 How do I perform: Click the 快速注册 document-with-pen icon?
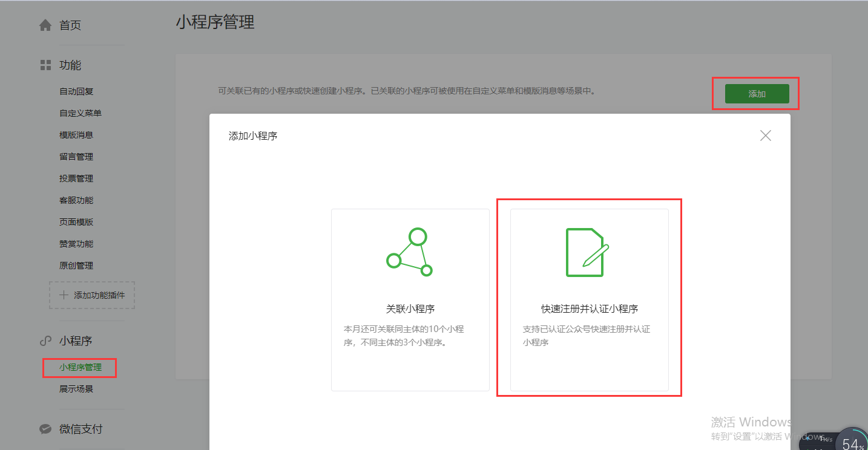coord(587,252)
